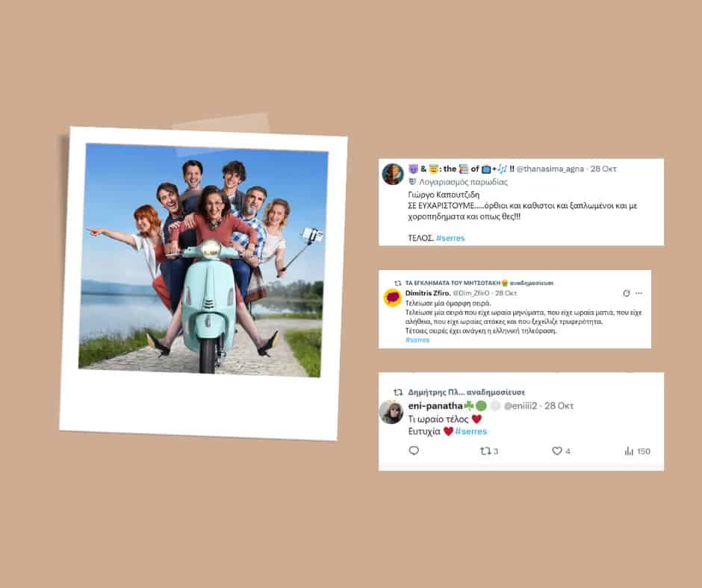Like the tweet with 4 likes
The image size is (702, 588).
pyautogui.click(x=556, y=451)
